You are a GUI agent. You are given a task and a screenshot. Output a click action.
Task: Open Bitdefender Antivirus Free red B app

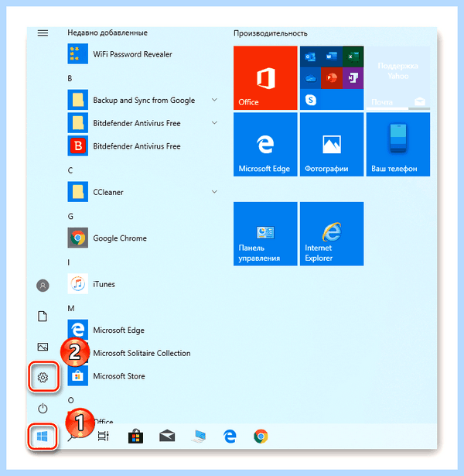tap(125, 146)
